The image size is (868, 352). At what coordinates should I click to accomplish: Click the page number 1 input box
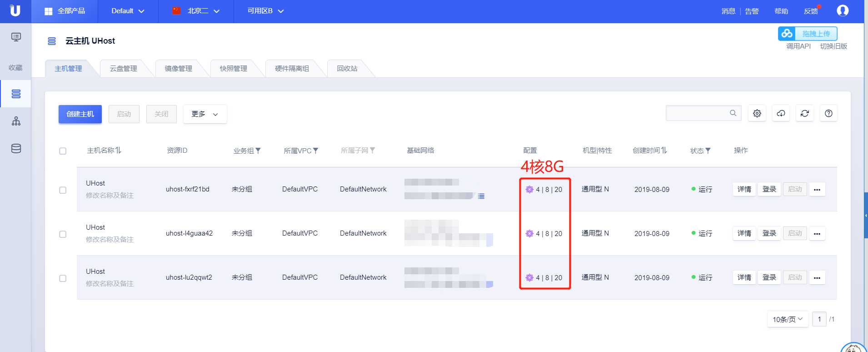tap(819, 319)
